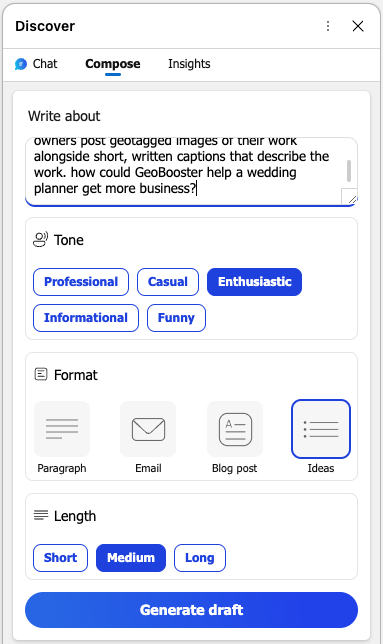Click the text box scrollbar

(x=349, y=170)
